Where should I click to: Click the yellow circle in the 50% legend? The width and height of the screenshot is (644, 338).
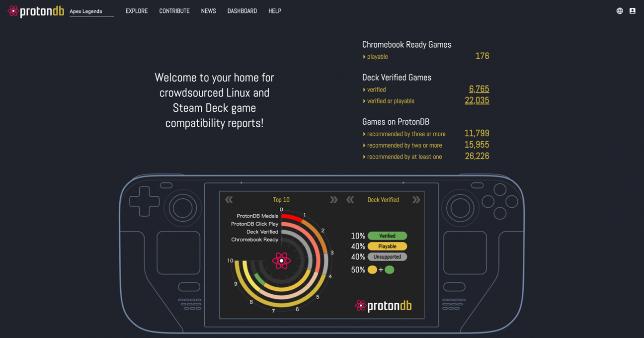click(x=372, y=269)
